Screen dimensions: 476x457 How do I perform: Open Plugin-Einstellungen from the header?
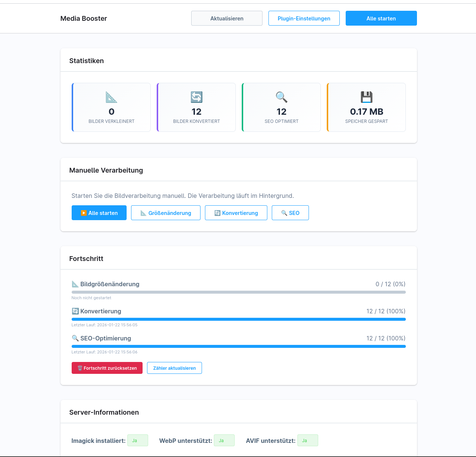coord(304,18)
